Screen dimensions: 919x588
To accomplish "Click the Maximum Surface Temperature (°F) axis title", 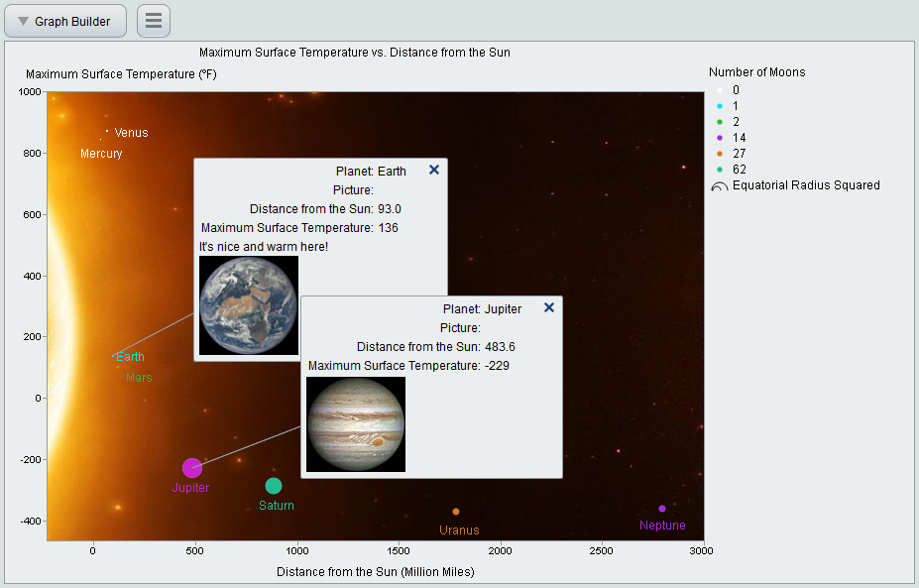I will click(121, 73).
